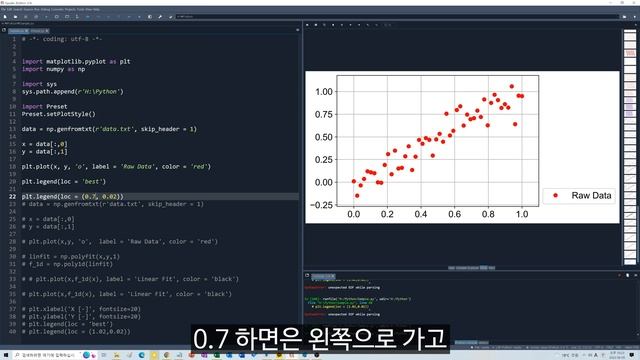The width and height of the screenshot is (640, 360).
Task: Close the second editor file tab
Action: tap(47, 31)
